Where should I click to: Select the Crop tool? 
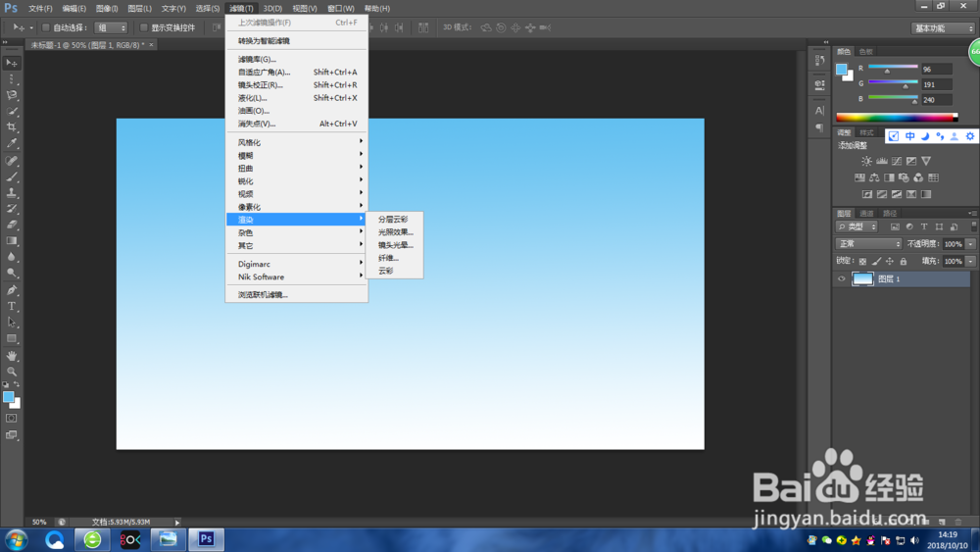pyautogui.click(x=12, y=126)
